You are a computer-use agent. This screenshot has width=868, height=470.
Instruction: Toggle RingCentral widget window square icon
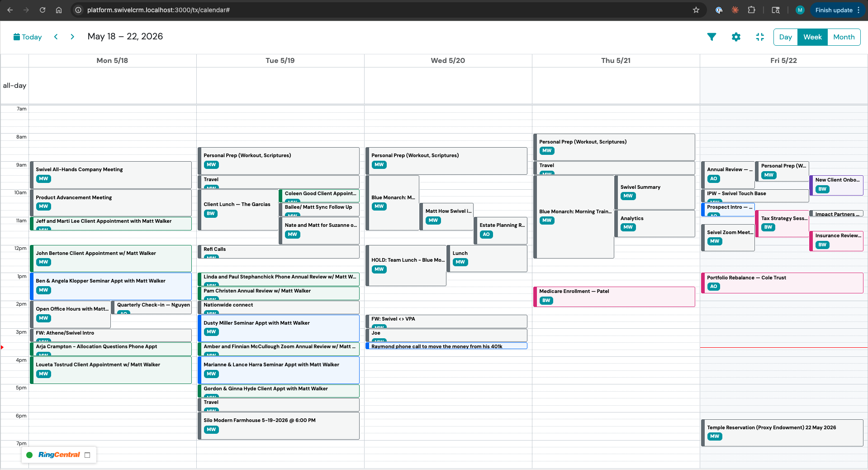pyautogui.click(x=87, y=455)
